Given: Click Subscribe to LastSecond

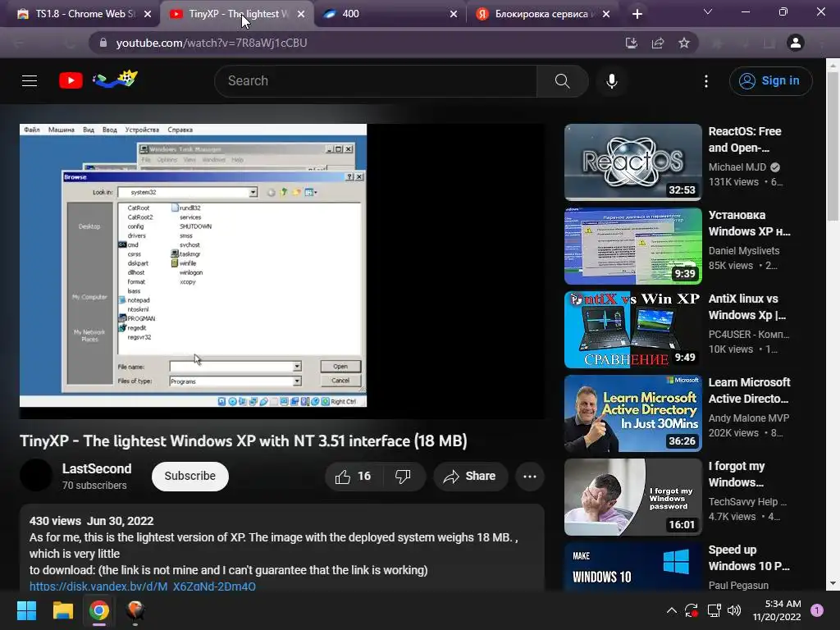Looking at the screenshot, I should (x=190, y=477).
